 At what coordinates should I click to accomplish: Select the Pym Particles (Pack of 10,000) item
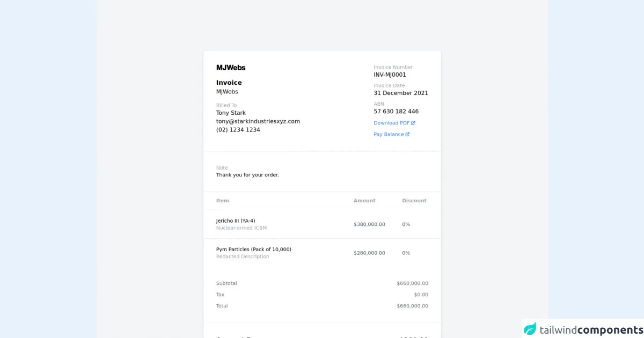coord(253,249)
